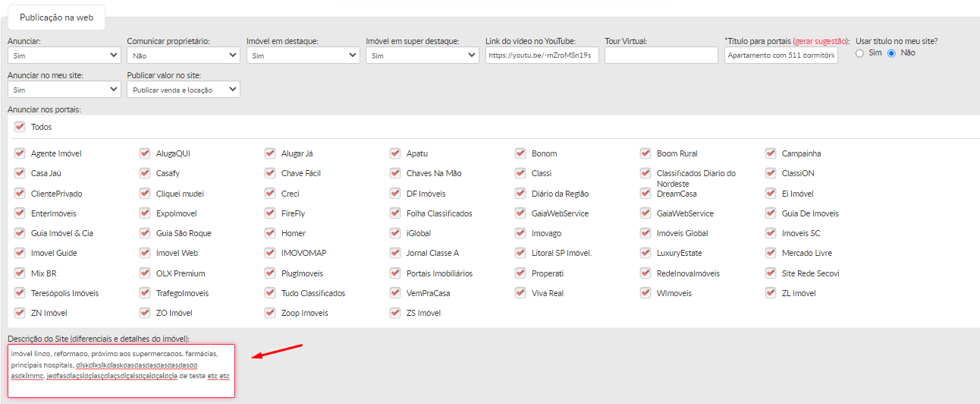Screen dimensions: 980x404
Task: Uncheck the Creci portal
Action: tap(270, 194)
